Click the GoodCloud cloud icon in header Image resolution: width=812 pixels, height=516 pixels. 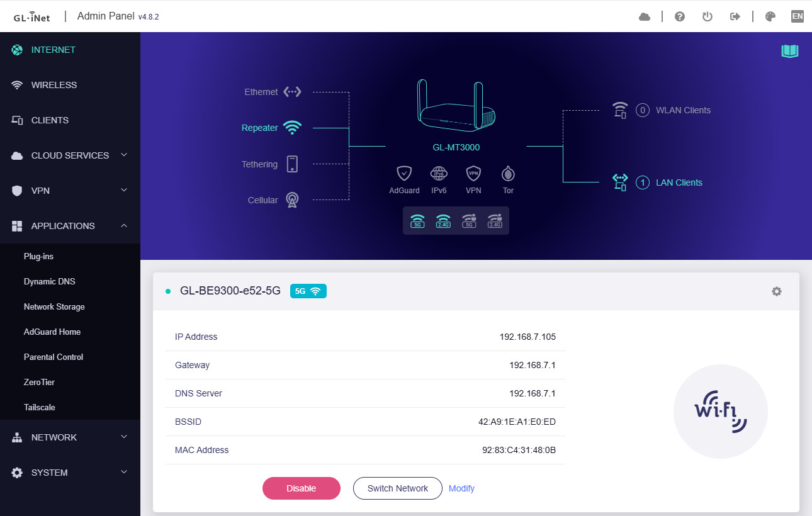[645, 16]
